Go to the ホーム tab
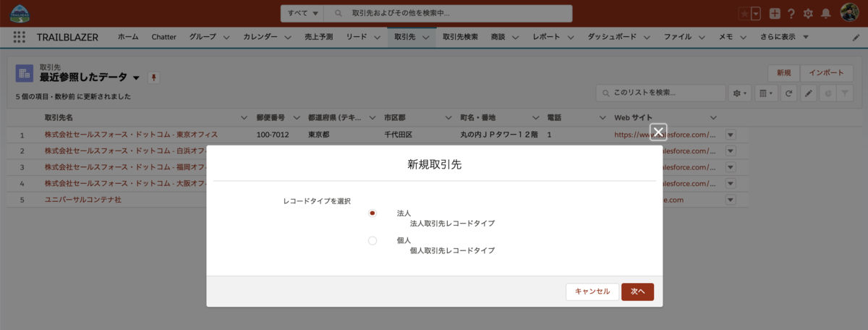The height and width of the screenshot is (330, 868). point(128,37)
